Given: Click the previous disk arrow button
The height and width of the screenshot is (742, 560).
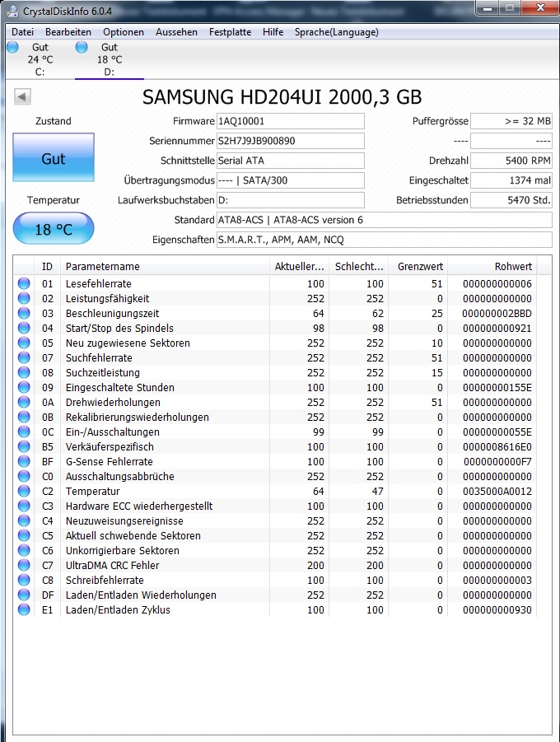Looking at the screenshot, I should click(22, 96).
